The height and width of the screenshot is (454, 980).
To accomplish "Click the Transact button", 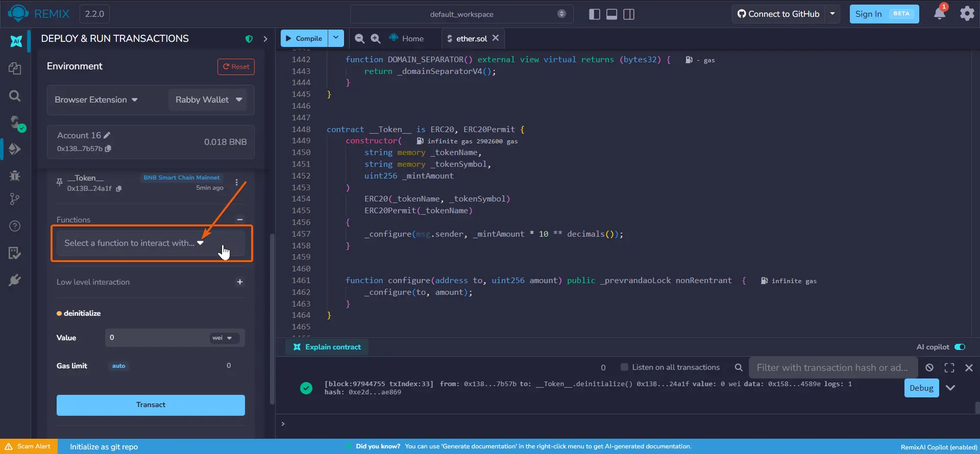I will pyautogui.click(x=151, y=405).
